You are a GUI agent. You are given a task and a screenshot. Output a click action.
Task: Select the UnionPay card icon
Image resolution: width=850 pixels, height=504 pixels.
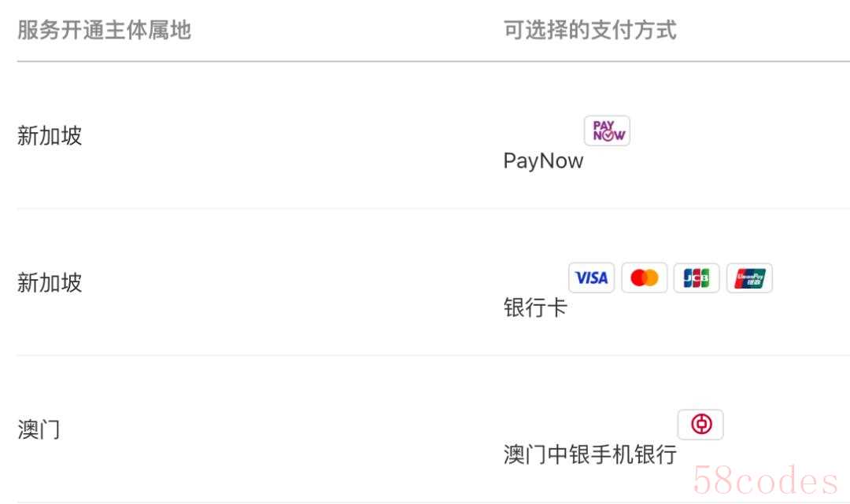750,278
